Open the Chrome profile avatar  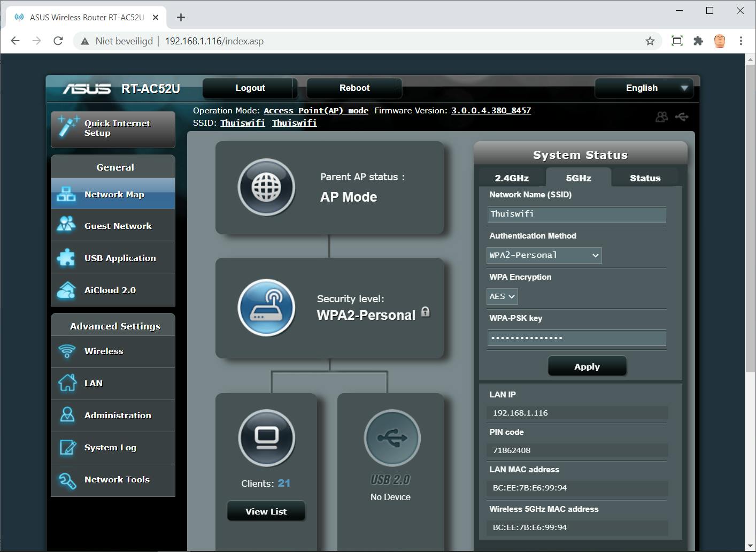click(x=720, y=41)
